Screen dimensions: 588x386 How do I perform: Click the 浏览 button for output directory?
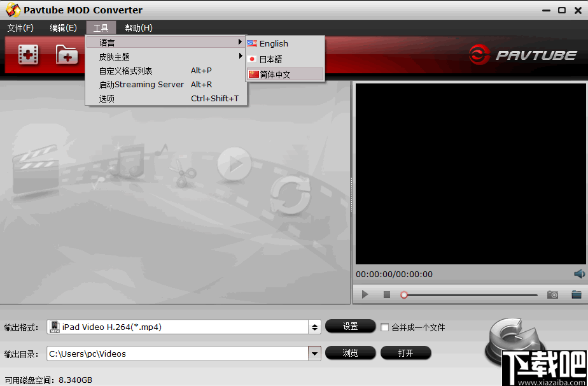(350, 353)
